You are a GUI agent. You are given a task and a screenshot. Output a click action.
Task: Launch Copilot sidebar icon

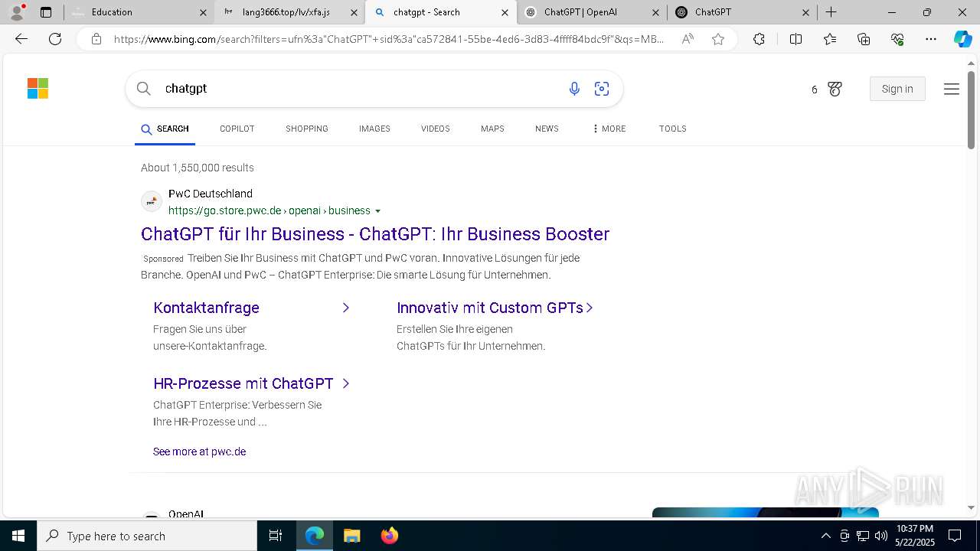tap(962, 39)
